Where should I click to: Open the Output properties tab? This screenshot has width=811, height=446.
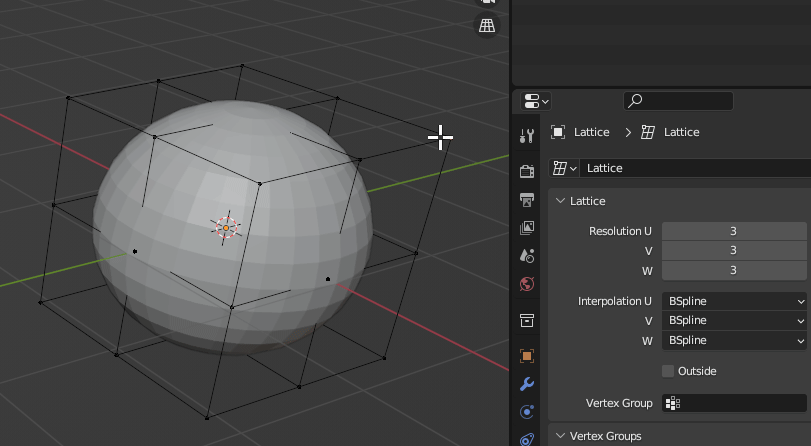click(x=527, y=199)
